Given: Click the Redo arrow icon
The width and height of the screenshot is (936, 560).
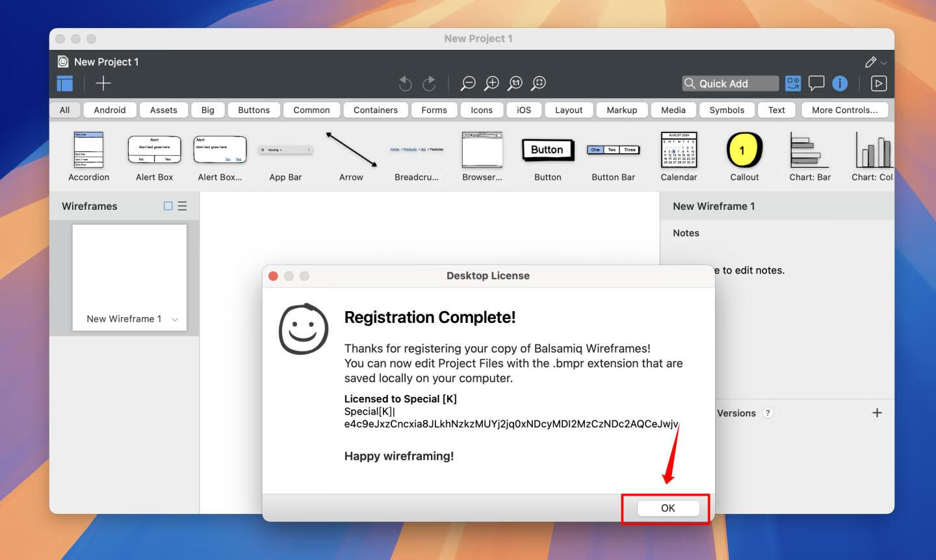Looking at the screenshot, I should (x=429, y=83).
